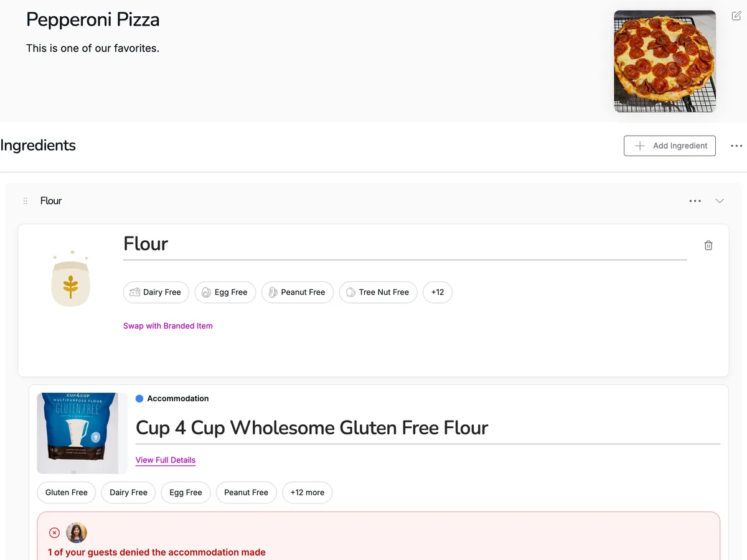The height and width of the screenshot is (560, 747).
Task: Click the red denied X icon
Action: (x=54, y=533)
